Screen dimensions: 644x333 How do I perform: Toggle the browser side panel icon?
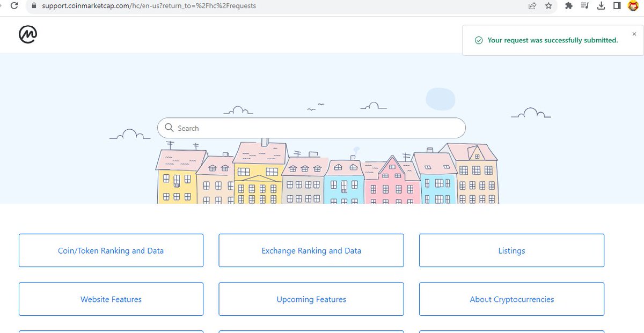(x=617, y=6)
